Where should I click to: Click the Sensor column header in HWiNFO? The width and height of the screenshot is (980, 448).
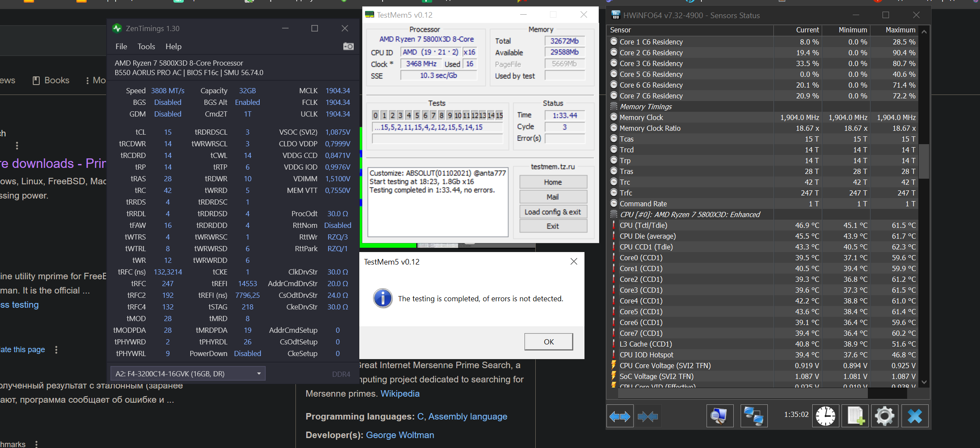click(690, 30)
